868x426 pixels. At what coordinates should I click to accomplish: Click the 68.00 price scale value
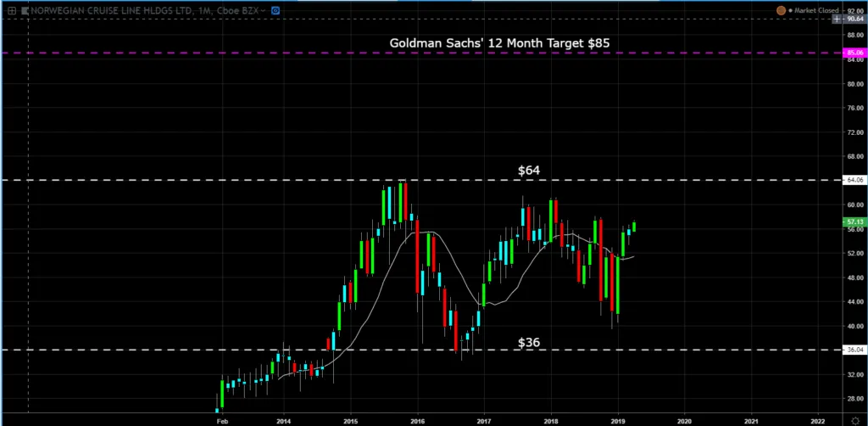(856, 156)
